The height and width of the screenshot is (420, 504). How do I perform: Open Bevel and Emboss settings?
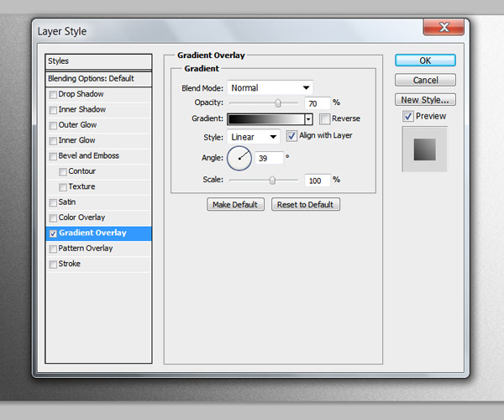[89, 156]
